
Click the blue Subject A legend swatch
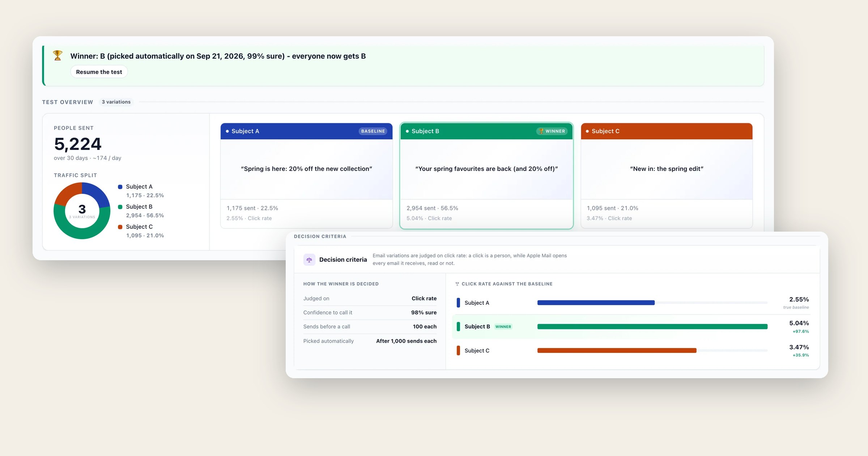pos(120,187)
